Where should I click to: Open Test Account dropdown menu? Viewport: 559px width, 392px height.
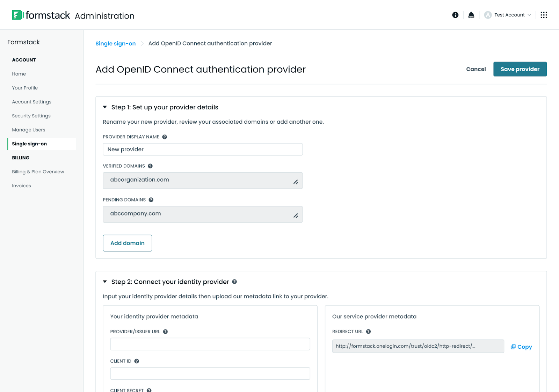(508, 15)
